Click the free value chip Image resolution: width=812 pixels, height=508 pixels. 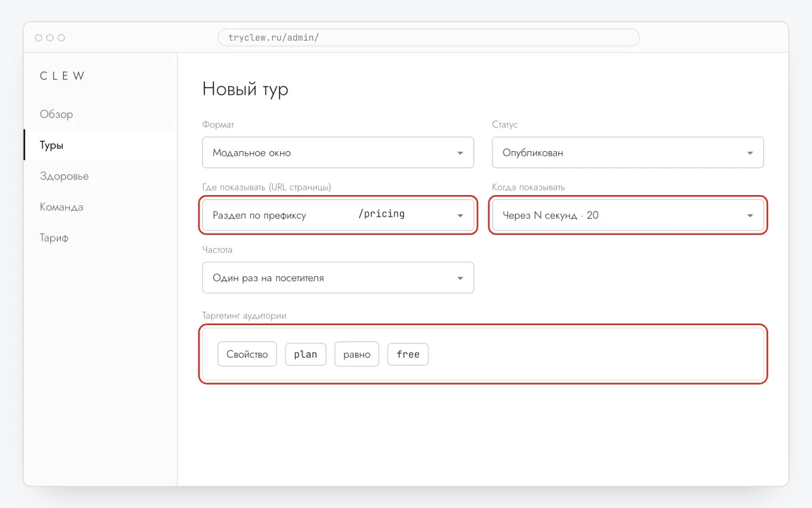click(x=408, y=354)
